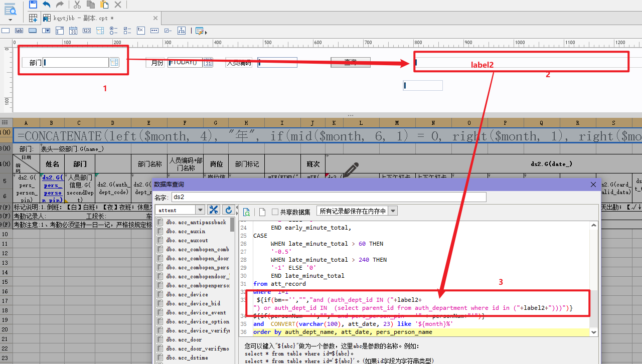Select column S header in grid
Screen dimensions: 642x364
(x=613, y=122)
